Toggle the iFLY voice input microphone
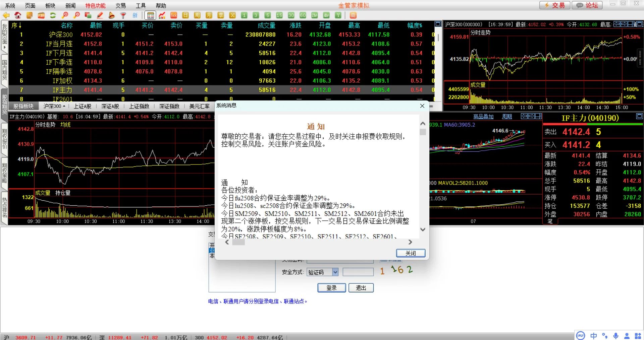This screenshot has width=644, height=340. (616, 336)
